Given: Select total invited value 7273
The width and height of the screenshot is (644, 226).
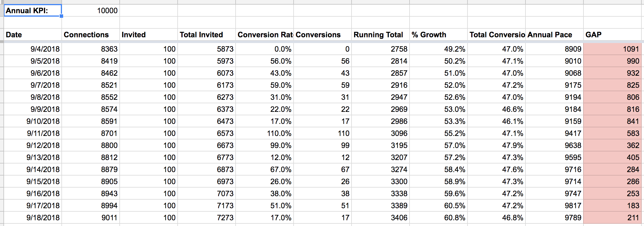Looking at the screenshot, I should (207, 218).
